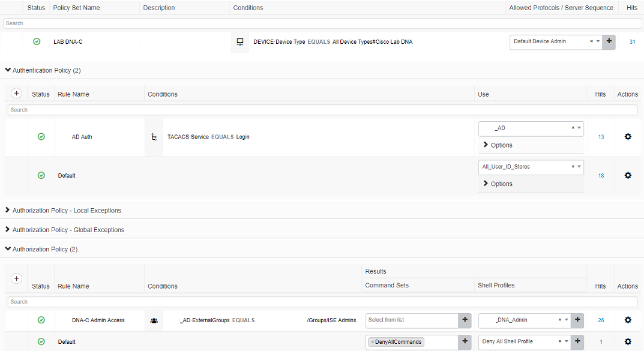Click policy set search field

click(322, 23)
